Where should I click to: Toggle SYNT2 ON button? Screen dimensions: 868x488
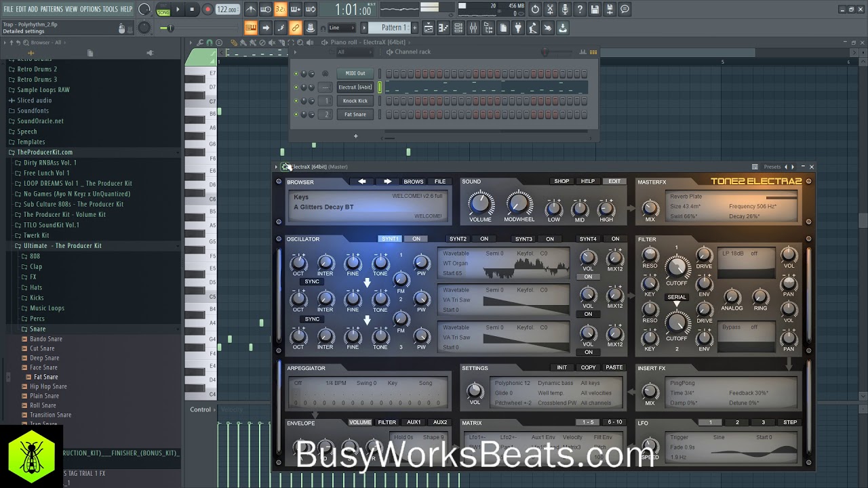484,239
